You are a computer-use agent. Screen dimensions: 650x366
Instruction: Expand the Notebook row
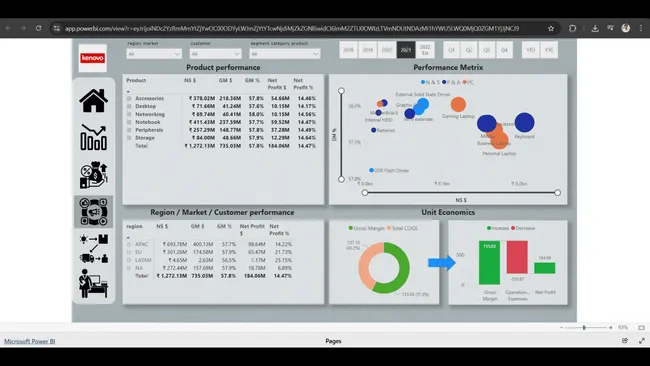click(x=129, y=122)
